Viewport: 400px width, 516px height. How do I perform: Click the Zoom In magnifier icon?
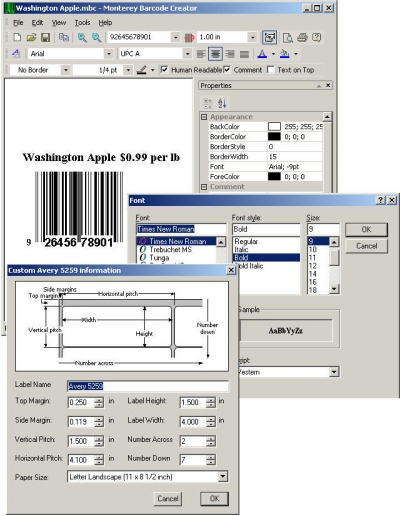(x=82, y=37)
